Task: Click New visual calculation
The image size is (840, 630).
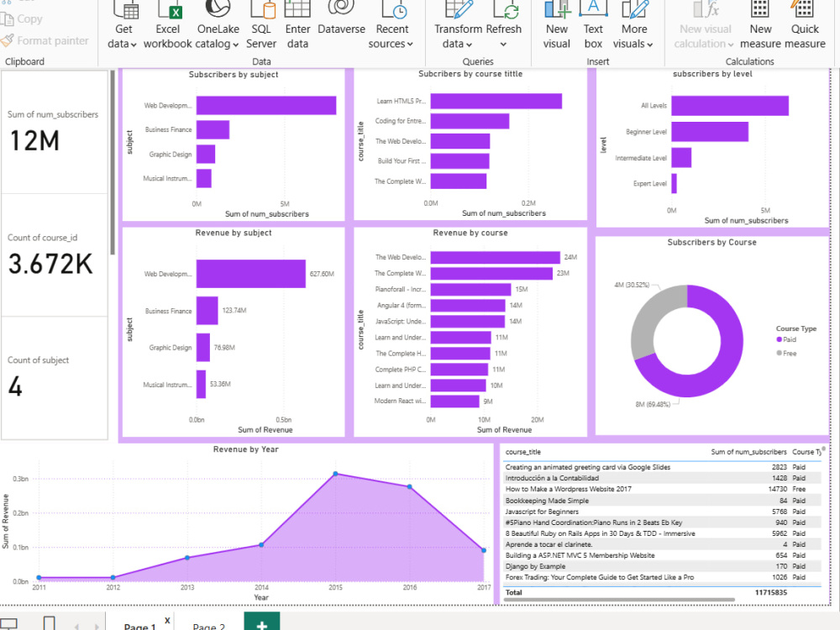Action: point(705,26)
